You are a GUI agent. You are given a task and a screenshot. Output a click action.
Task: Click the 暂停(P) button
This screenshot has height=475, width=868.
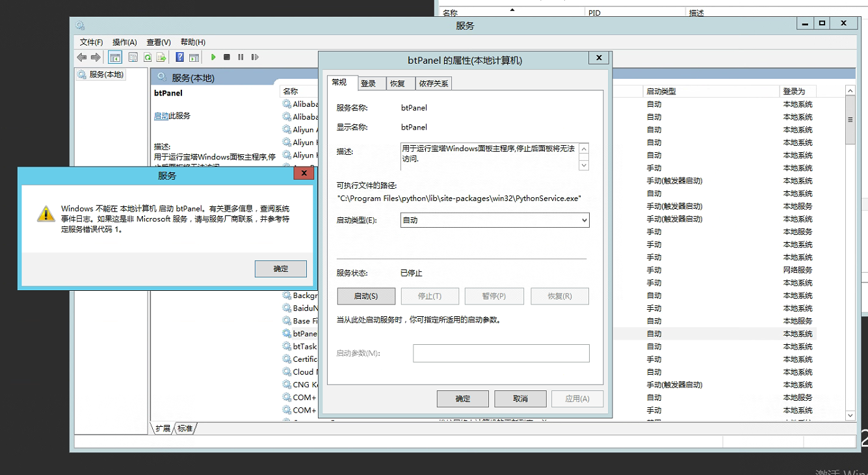tap(494, 296)
